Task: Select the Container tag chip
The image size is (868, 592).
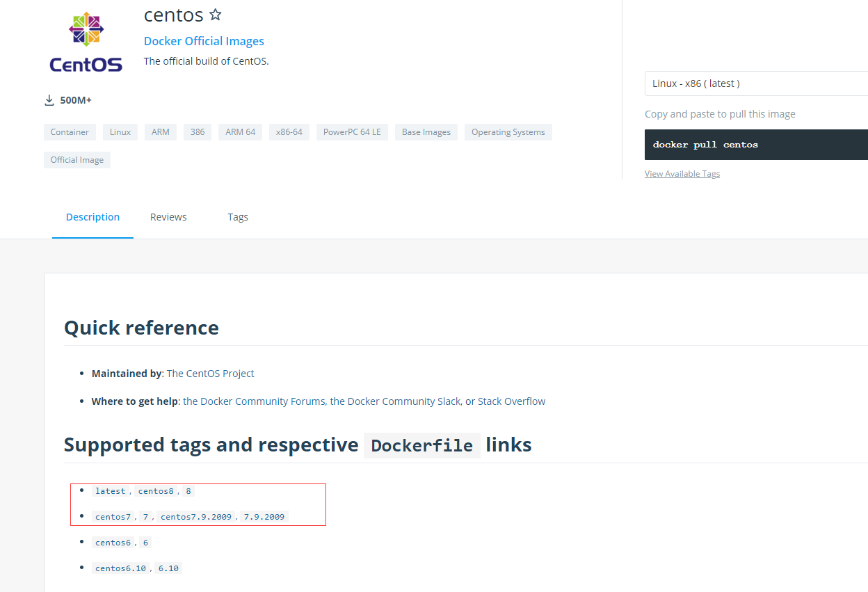Action: pyautogui.click(x=70, y=132)
